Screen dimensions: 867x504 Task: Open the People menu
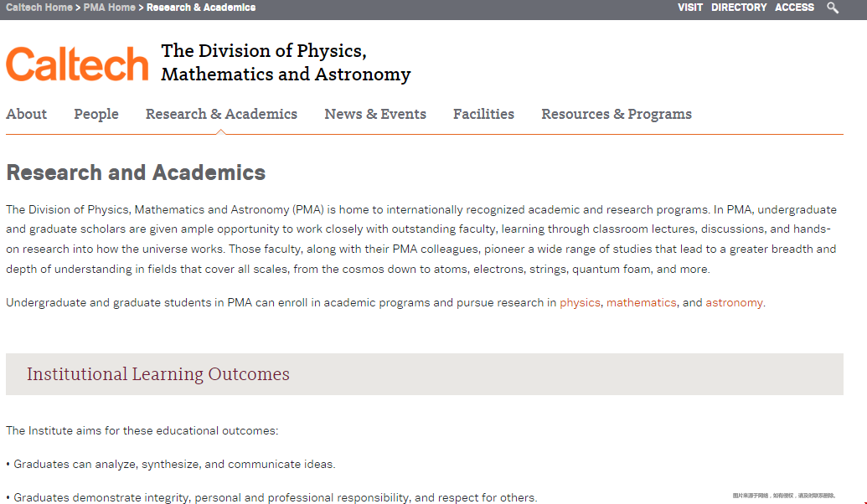pyautogui.click(x=96, y=114)
